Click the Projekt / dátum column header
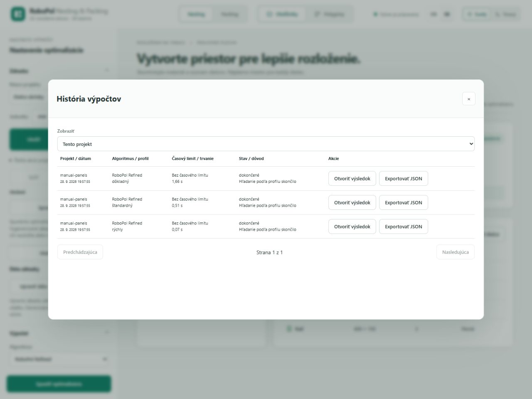The image size is (532, 399). tap(76, 159)
